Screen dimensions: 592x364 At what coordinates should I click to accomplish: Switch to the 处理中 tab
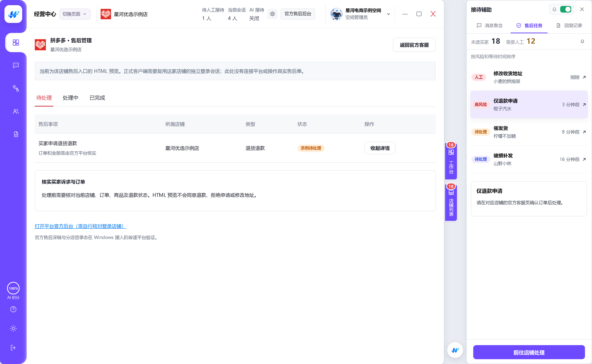pyautogui.click(x=71, y=98)
